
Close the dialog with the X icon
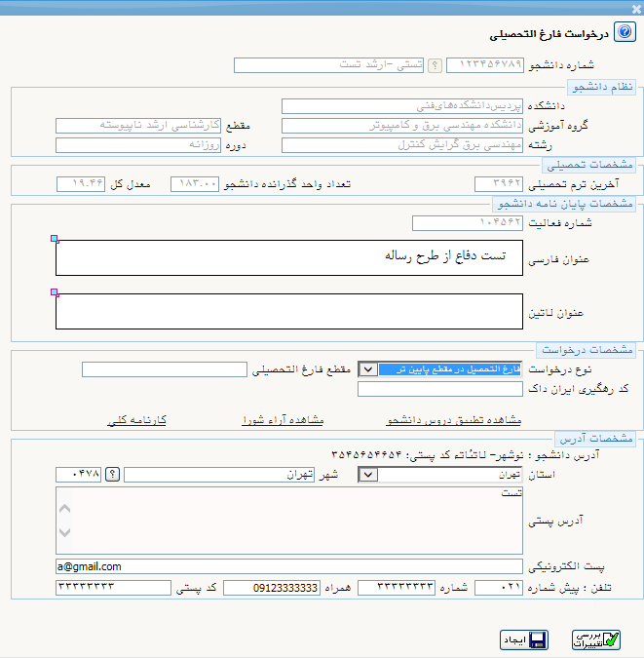tap(636, 9)
